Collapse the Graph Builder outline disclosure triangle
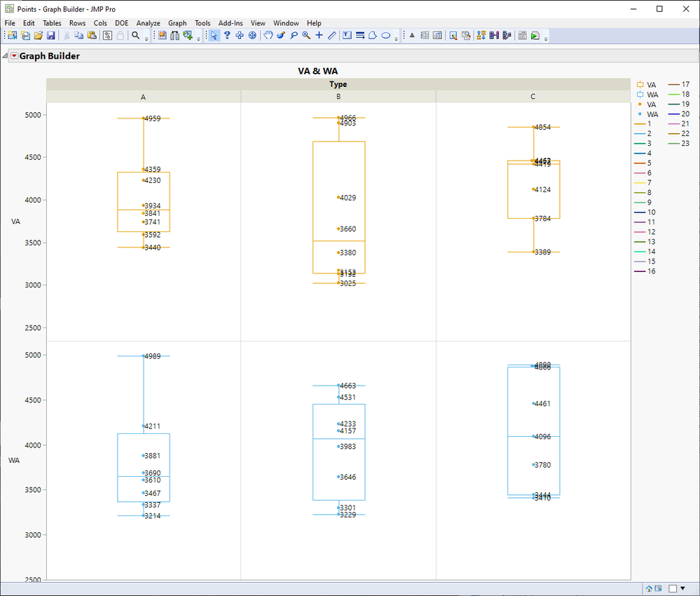This screenshot has height=596, width=700. tap(5, 56)
